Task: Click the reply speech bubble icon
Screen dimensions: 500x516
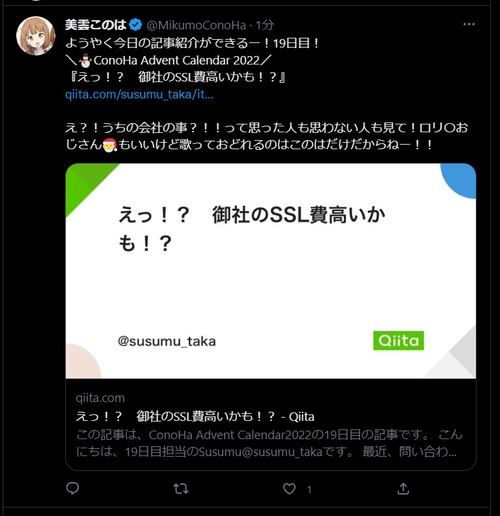Action: [72, 488]
